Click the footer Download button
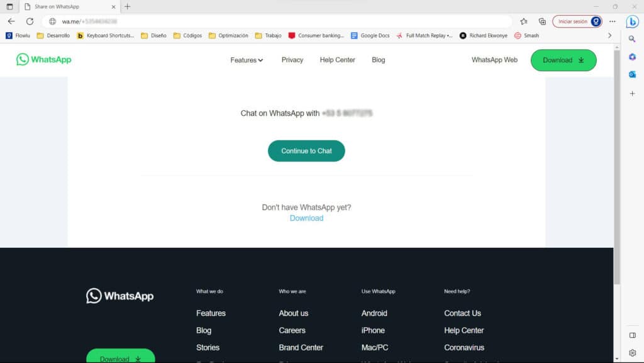This screenshot has width=644, height=363. pyautogui.click(x=120, y=356)
